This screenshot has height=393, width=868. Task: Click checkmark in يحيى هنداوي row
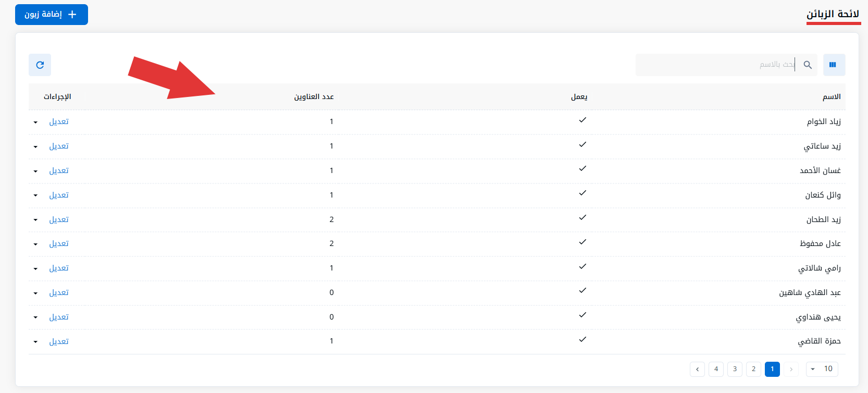click(x=582, y=315)
